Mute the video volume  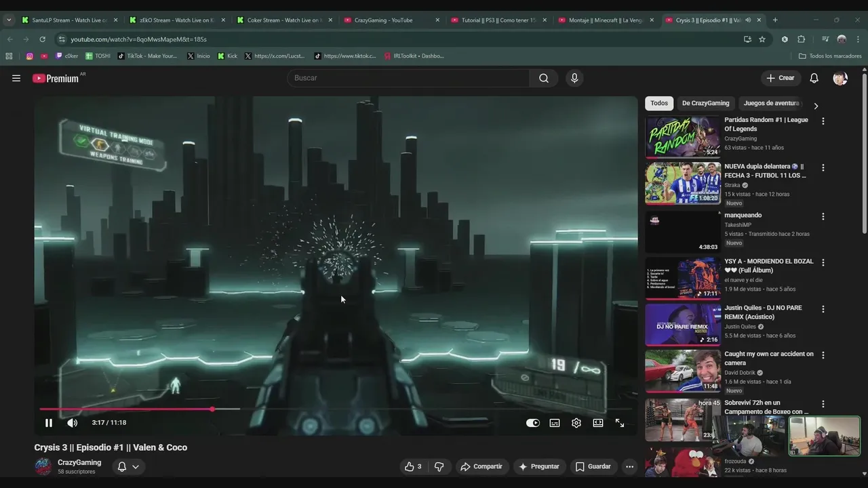pos(72,423)
